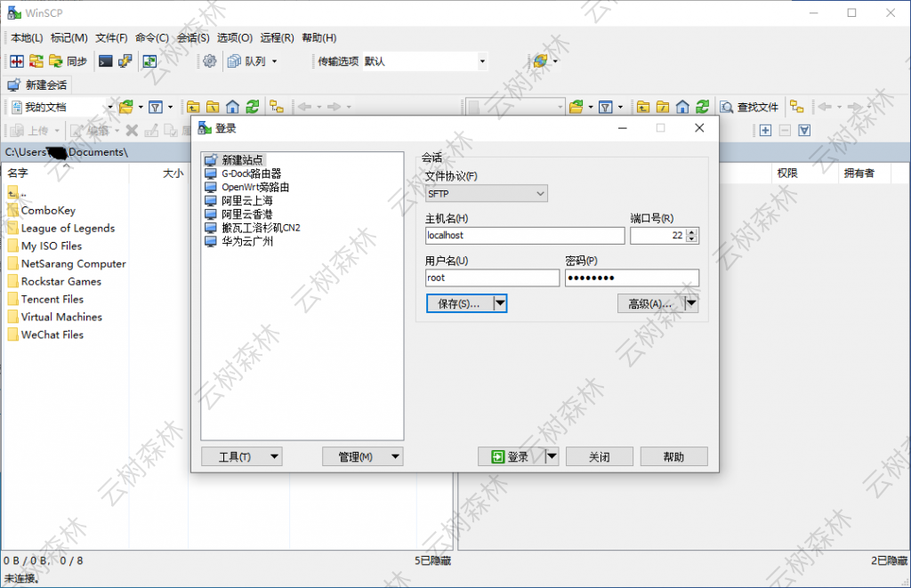Open the 管理(M) dropdown button
The width and height of the screenshot is (911, 588).
(363, 456)
